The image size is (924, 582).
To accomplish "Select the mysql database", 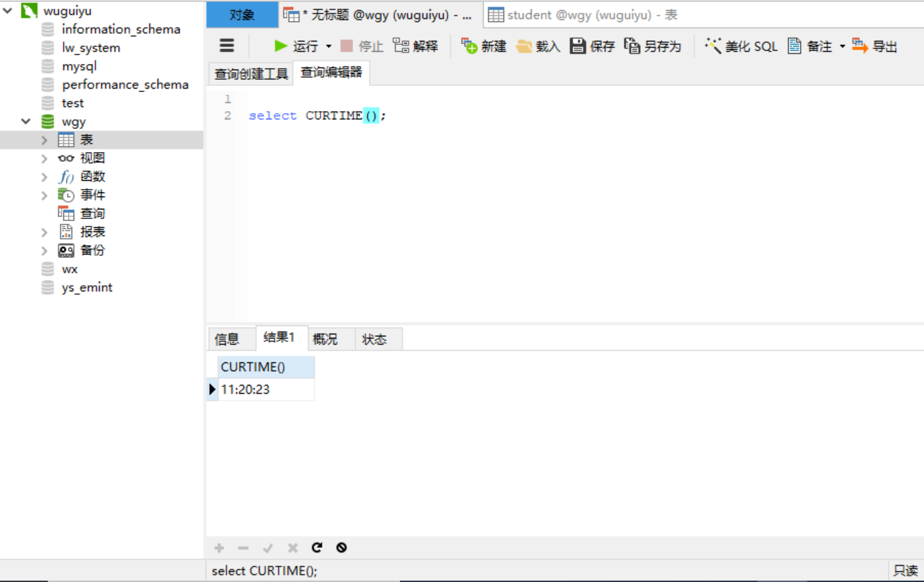I will (79, 66).
